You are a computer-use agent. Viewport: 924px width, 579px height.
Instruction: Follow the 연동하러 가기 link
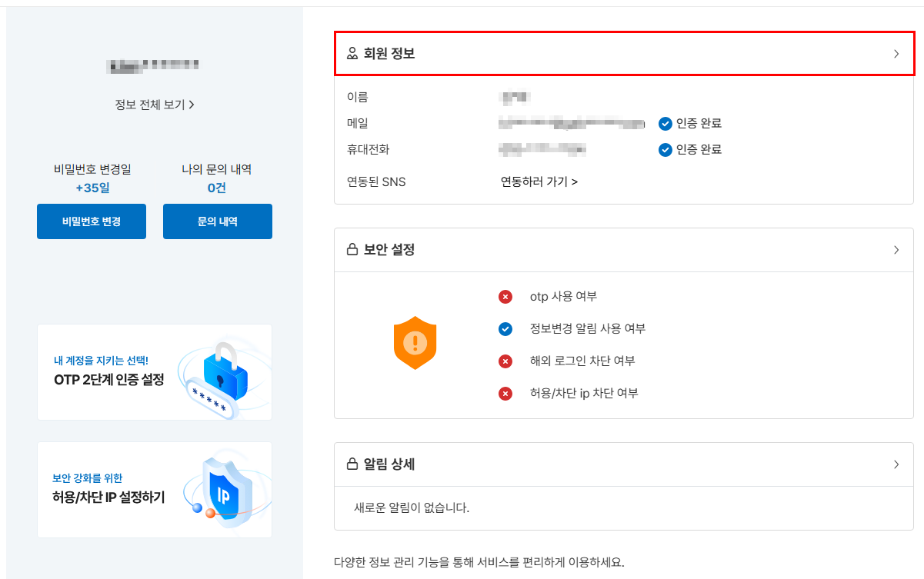coord(539,182)
